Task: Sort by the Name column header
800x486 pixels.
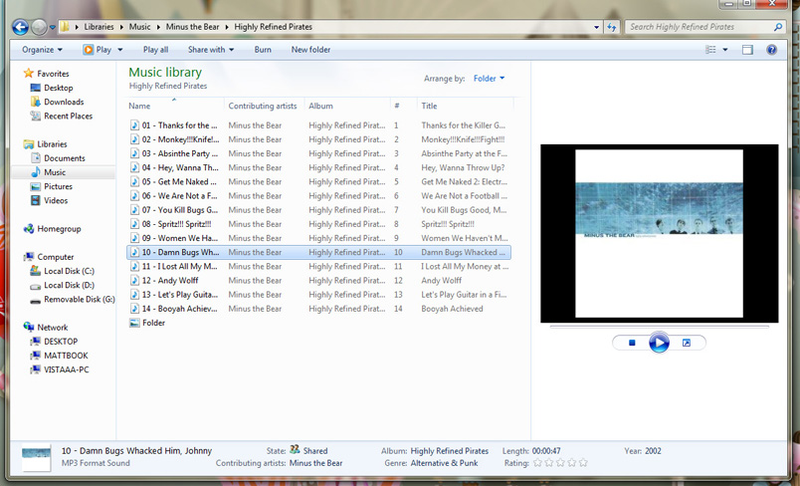Action: point(139,106)
